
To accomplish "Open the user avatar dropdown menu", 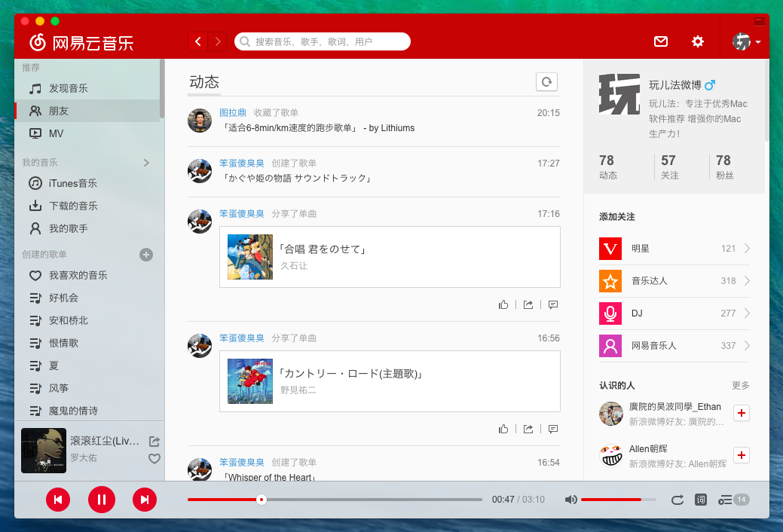I will pos(747,41).
